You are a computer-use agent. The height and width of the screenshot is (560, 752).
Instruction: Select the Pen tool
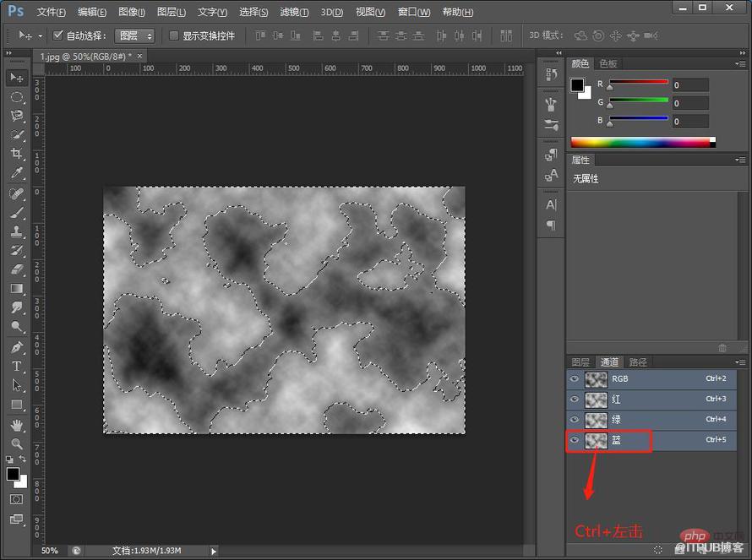click(17, 346)
